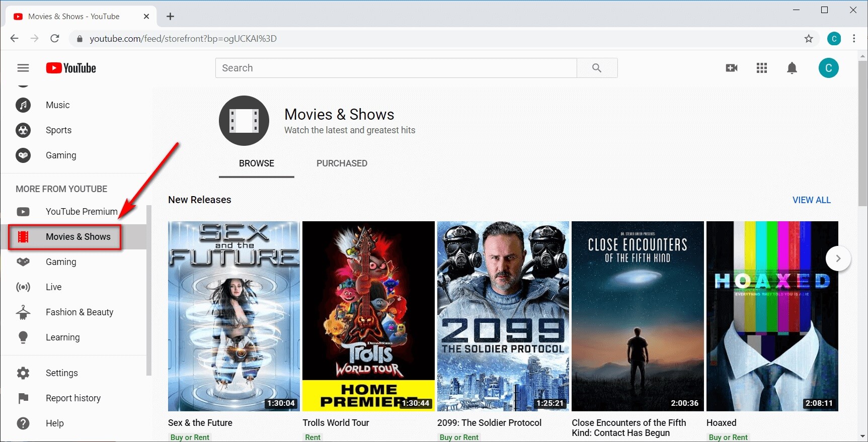
Task: Click the YouTube Premium play icon
Action: tap(23, 212)
